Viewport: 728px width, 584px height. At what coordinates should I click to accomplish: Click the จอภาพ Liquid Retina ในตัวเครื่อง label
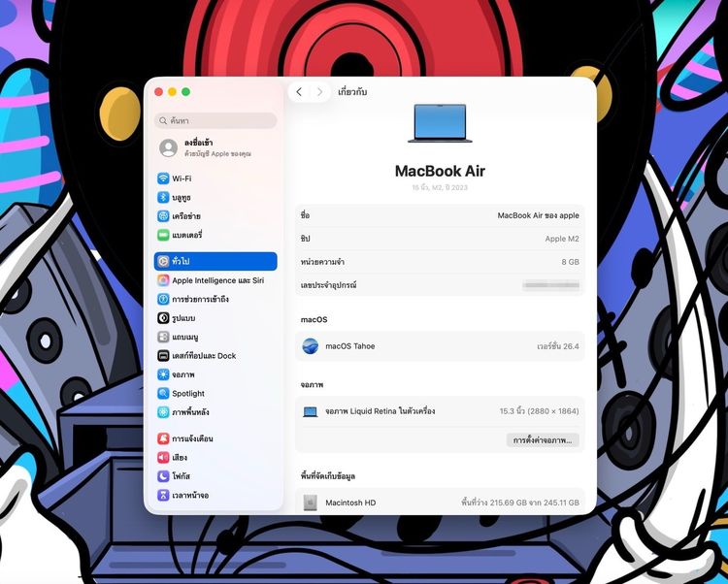coord(380,411)
